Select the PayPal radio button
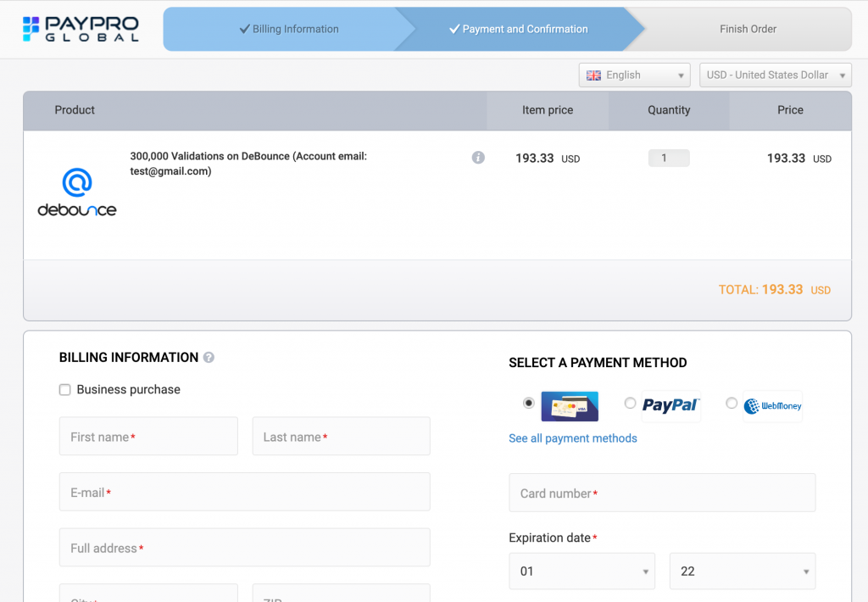Image resolution: width=868 pixels, height=602 pixels. 630,404
